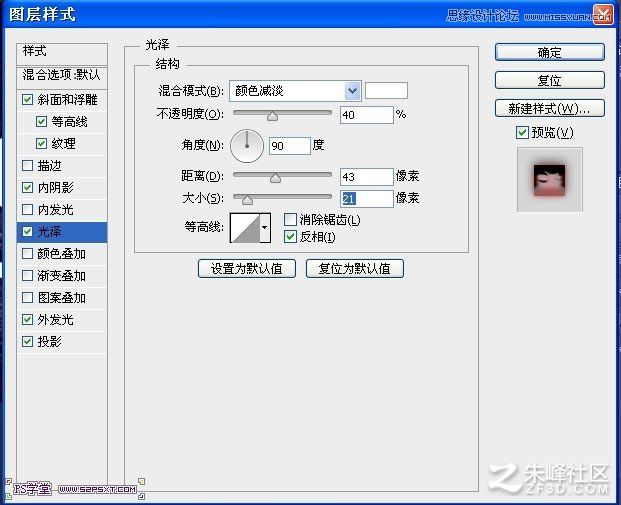The image size is (621, 505).
Task: Select the 纹理 sub-style entry
Action: point(62,144)
